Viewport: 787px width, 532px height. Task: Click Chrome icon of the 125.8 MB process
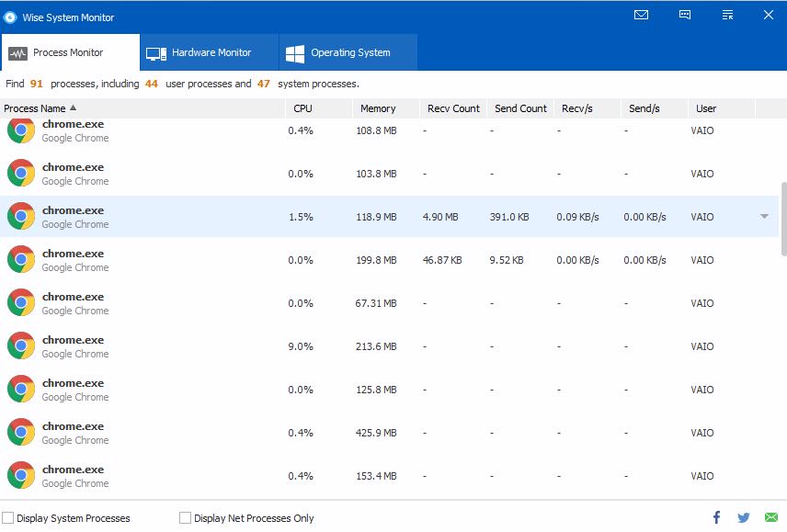21,389
